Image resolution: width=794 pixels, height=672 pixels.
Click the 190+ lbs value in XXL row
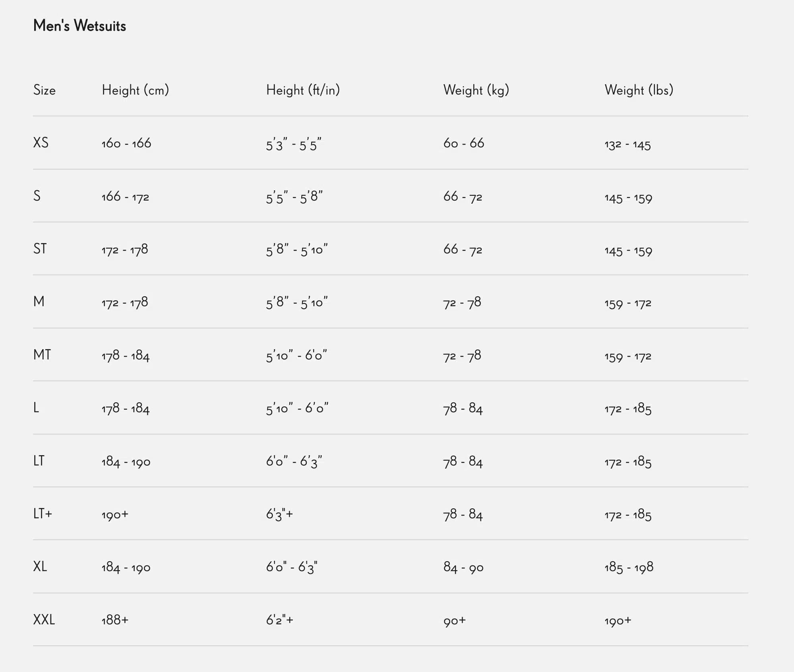coord(618,620)
